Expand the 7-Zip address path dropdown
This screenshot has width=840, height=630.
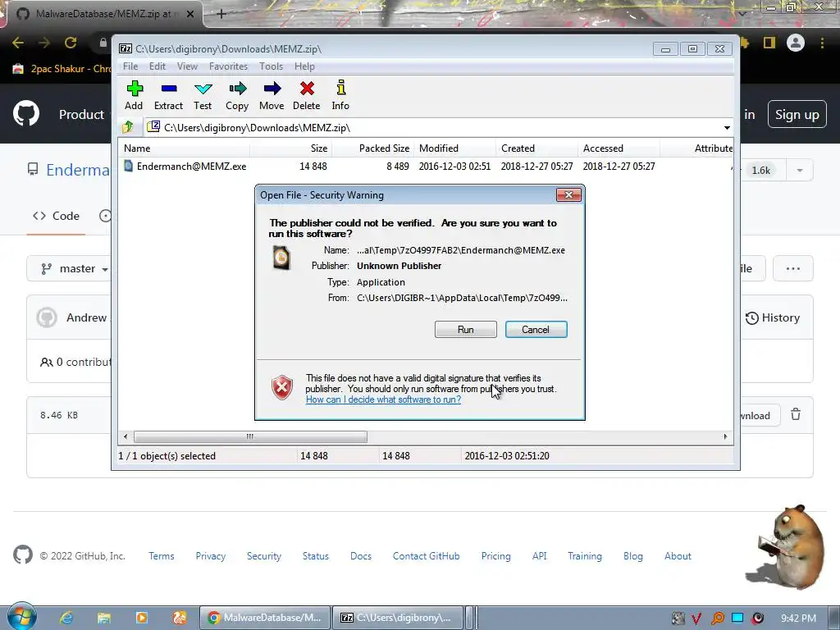[727, 128]
